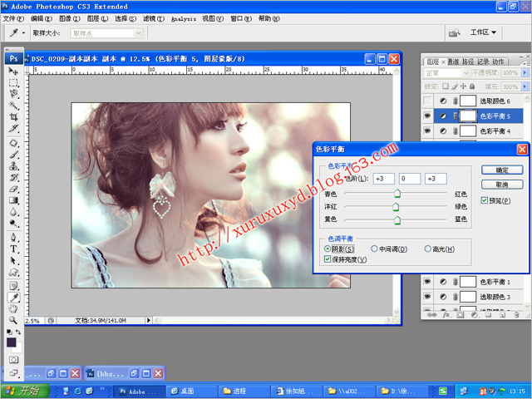Select the Pen tool
Screen dimensions: 532x399
point(13,237)
